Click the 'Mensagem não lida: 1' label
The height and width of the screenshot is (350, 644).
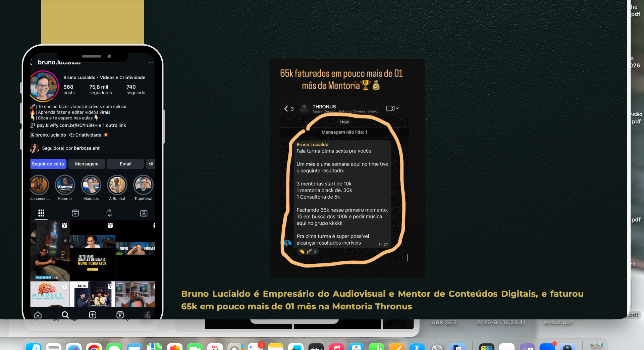[344, 132]
